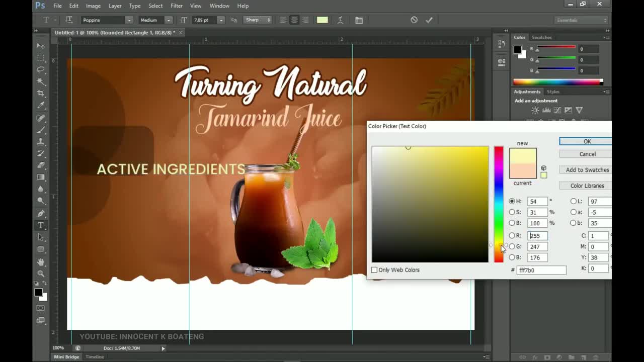Select the Move tool
Screen dimensions: 644x362
pyautogui.click(x=41, y=46)
